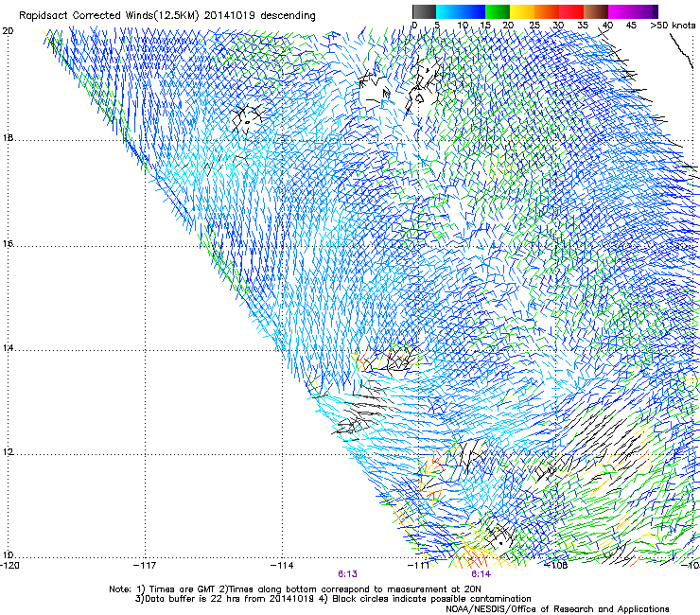This screenshot has width=700, height=615.
Task: Click the latitude label 14
Action: 8,348
